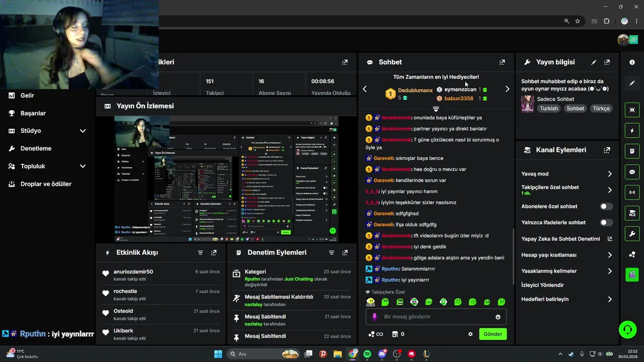Toggle activity feed lightning widget in right toolbar
This screenshot has width=644, height=362.
tap(632, 131)
